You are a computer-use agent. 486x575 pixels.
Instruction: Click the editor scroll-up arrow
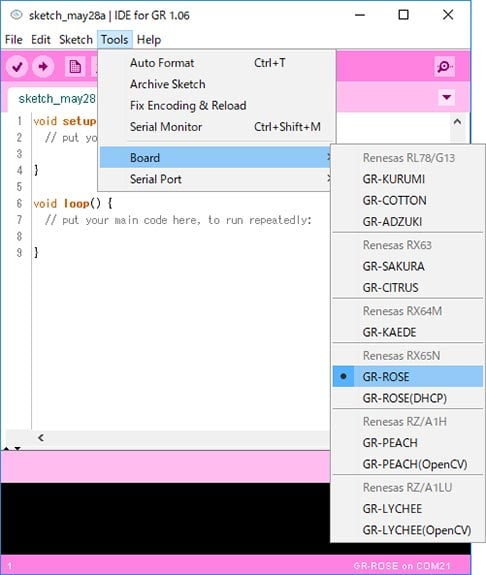point(457,121)
